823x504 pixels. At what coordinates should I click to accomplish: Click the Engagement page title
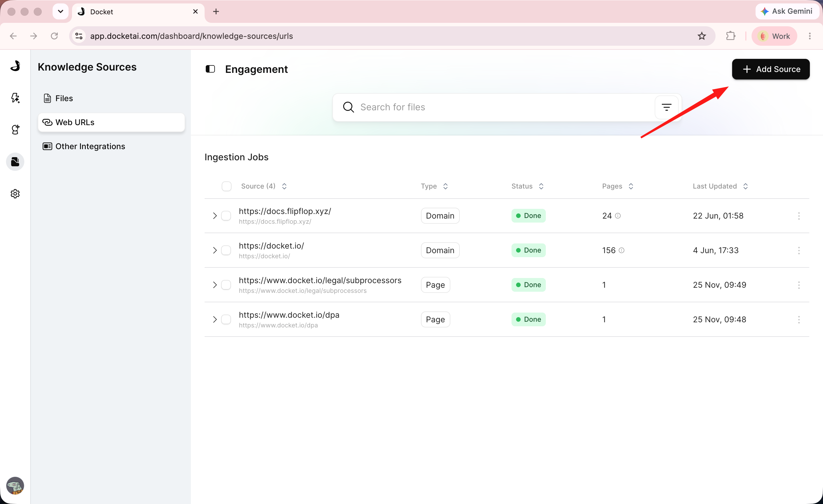[256, 69]
